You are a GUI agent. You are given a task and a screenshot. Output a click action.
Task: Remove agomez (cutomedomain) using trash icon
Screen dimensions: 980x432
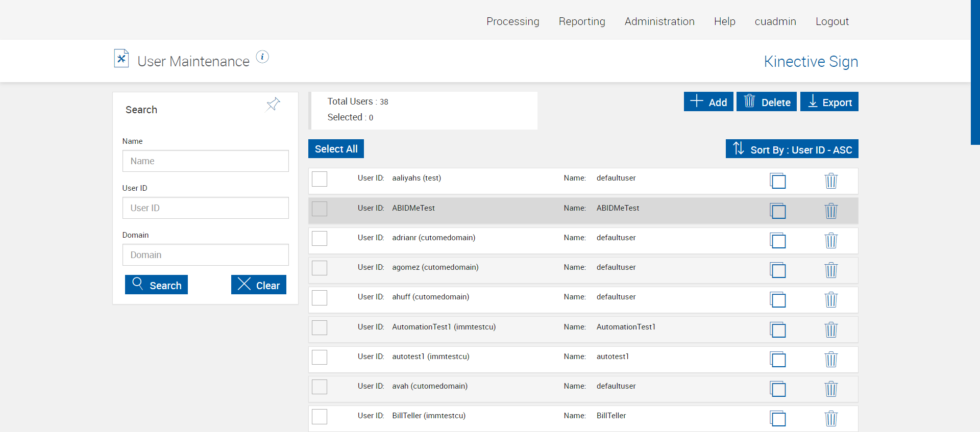point(831,270)
